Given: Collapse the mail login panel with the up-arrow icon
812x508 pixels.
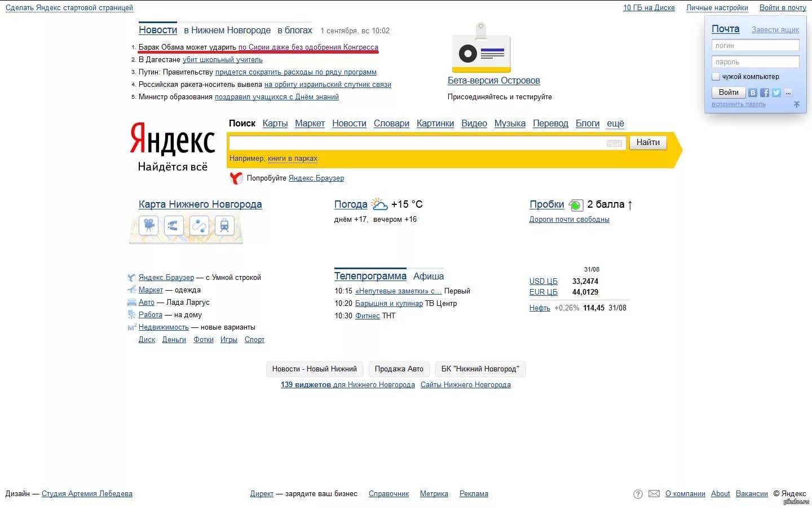Looking at the screenshot, I should tap(797, 104).
